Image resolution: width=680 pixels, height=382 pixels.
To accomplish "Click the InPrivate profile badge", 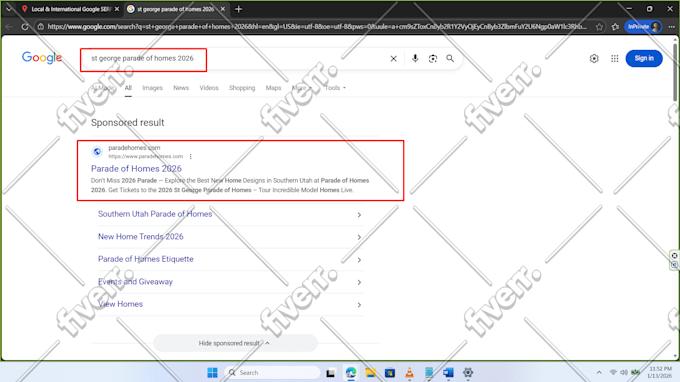I will point(644,27).
